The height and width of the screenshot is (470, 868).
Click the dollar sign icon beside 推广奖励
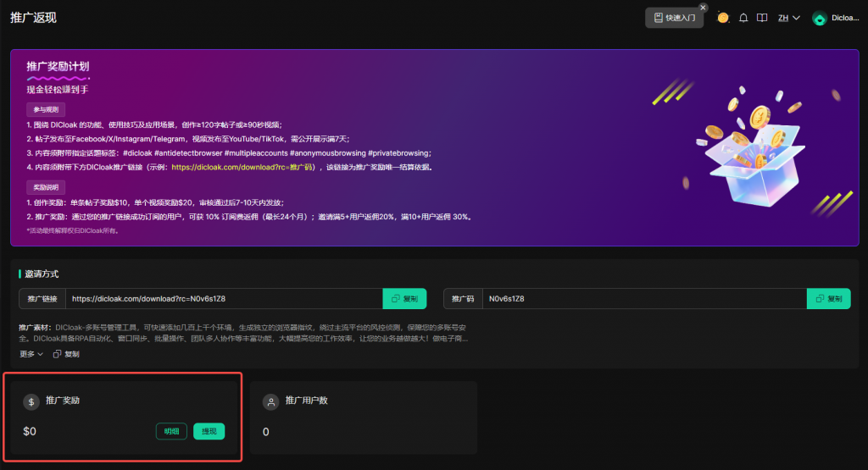[31, 402]
